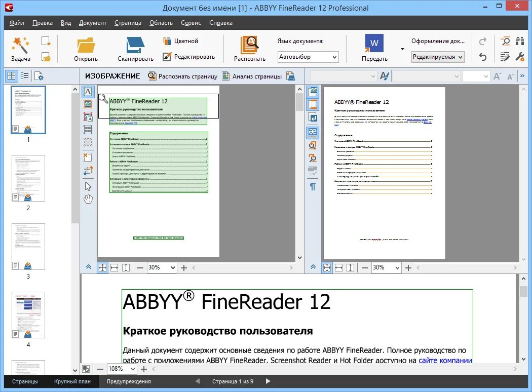Image resolution: width=532 pixels, height=392 pixels.
Task: Select the recognition area tool with dashed border
Action: click(x=88, y=142)
